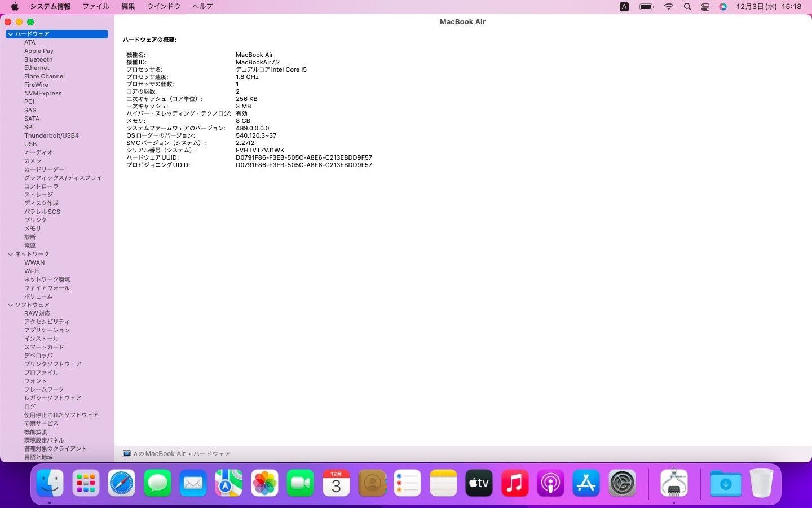Open the App Store icon
Image resolution: width=812 pixels, height=508 pixels.
pyautogui.click(x=586, y=483)
